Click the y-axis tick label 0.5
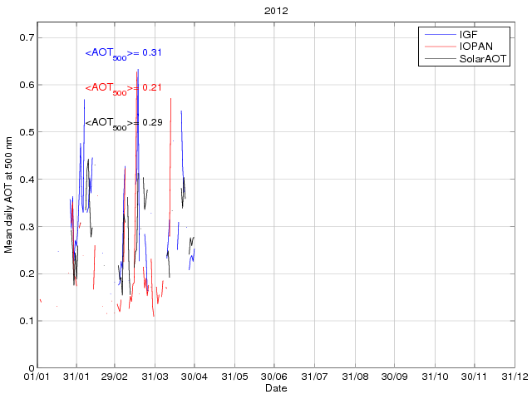Image resolution: width=532 pixels, height=399 pixels. [27, 132]
